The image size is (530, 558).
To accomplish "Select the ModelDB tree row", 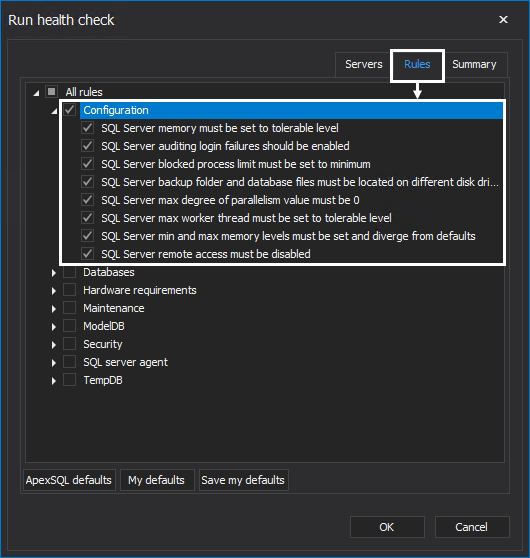I will (104, 326).
